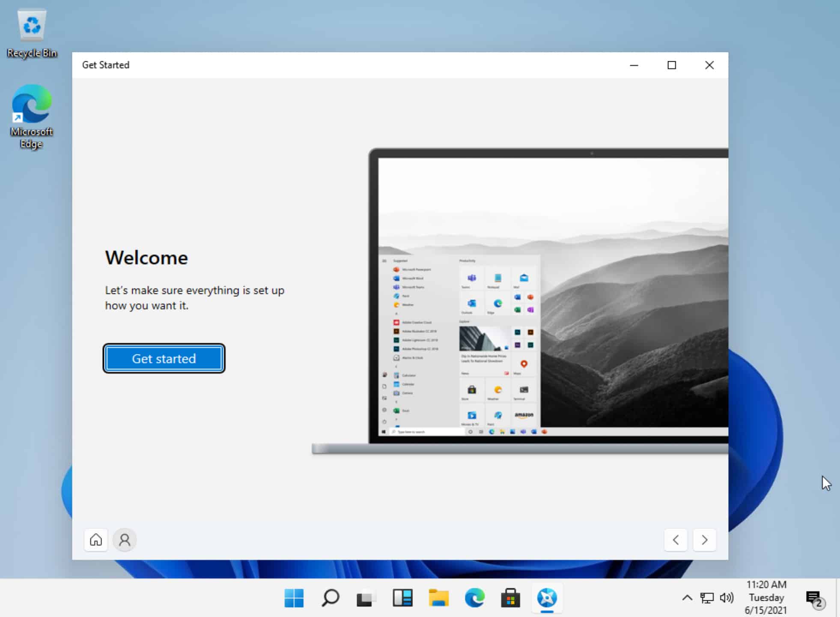Open the account profile icon

click(124, 540)
